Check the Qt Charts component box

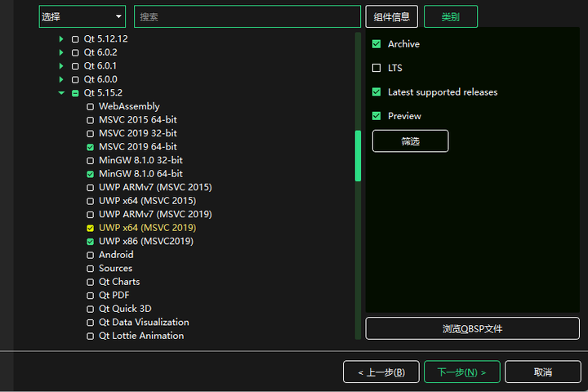[91, 282]
